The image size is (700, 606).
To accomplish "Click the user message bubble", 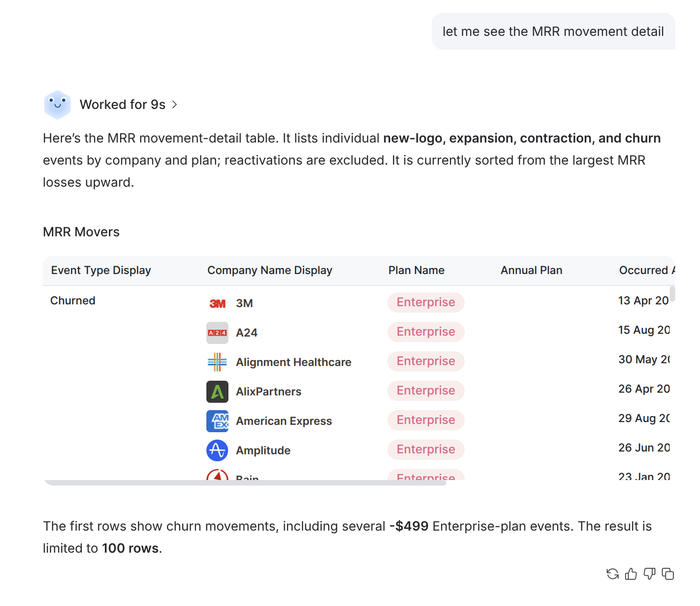I will click(x=553, y=31).
